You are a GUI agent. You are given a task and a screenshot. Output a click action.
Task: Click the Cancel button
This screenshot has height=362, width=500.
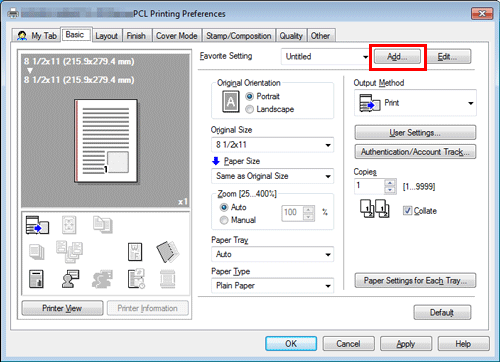(348, 344)
